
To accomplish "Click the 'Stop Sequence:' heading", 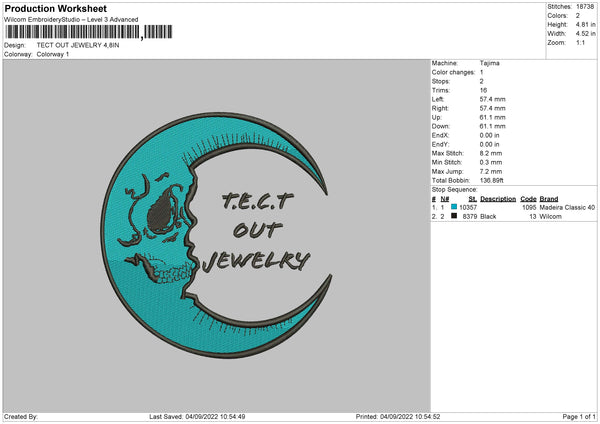I will point(455,190).
